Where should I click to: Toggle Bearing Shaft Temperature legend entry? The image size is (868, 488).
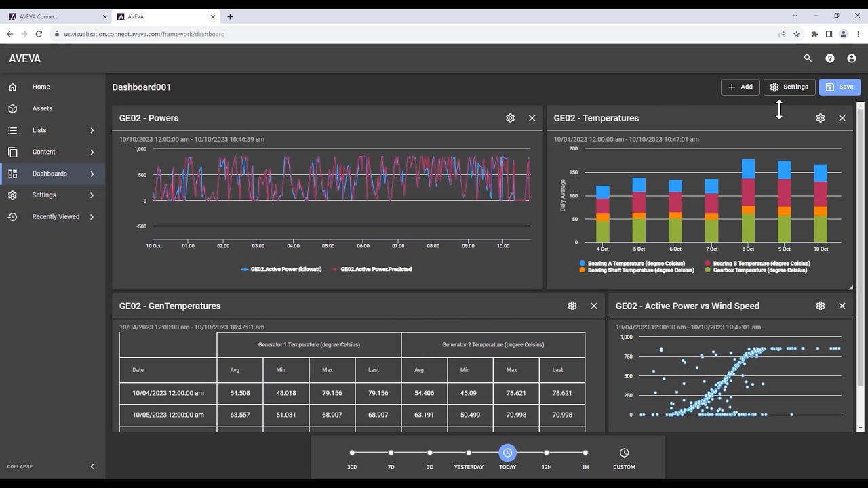click(637, 270)
